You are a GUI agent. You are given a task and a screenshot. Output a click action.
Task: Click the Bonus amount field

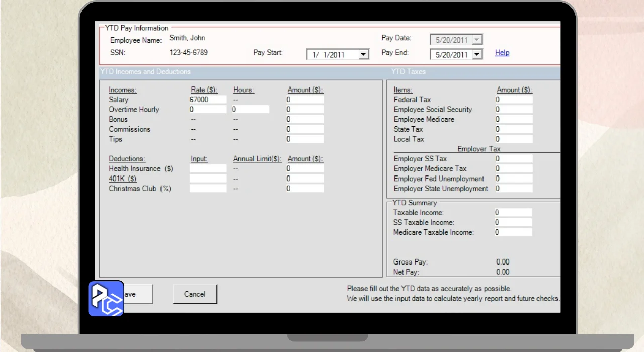click(305, 120)
